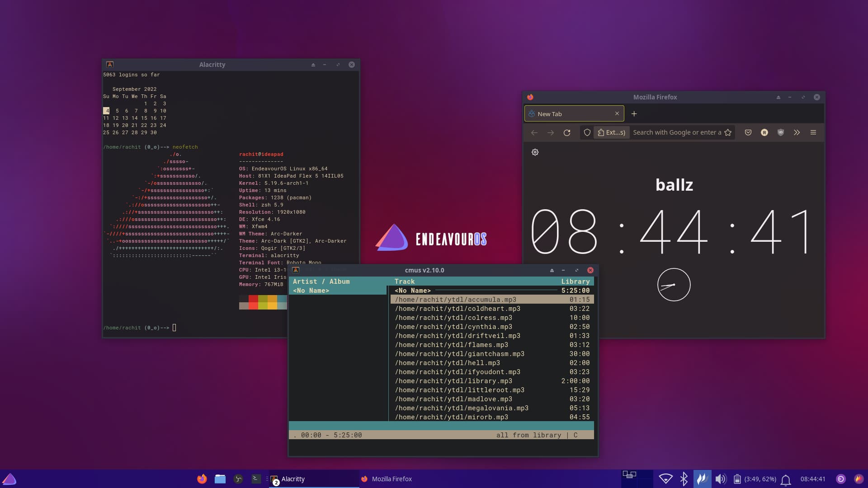Open the Bluetooth tray icon
This screenshot has width=868, height=488.
[684, 479]
